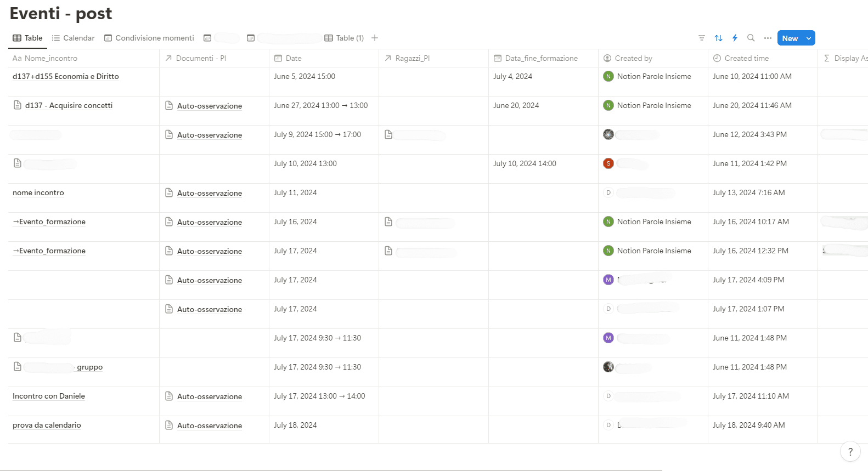The image size is (868, 471).
Task: Click created time July 18, 2024 9:40 AM
Action: point(748,425)
